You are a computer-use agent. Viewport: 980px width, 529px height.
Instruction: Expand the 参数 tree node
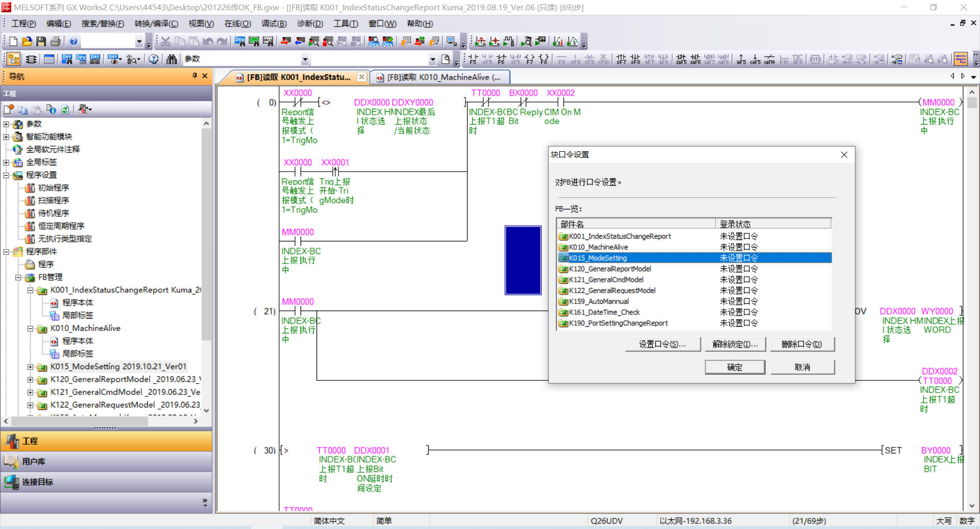coord(6,124)
